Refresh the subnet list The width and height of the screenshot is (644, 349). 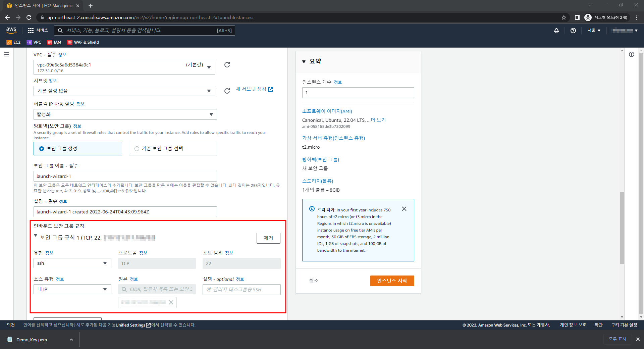(x=227, y=91)
